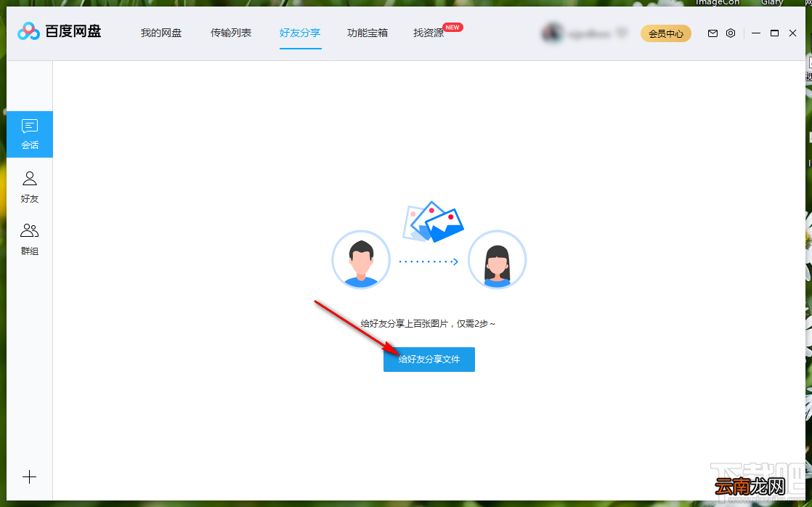Open the 我的网盘 tab
This screenshot has height=507, width=812.
click(x=161, y=33)
